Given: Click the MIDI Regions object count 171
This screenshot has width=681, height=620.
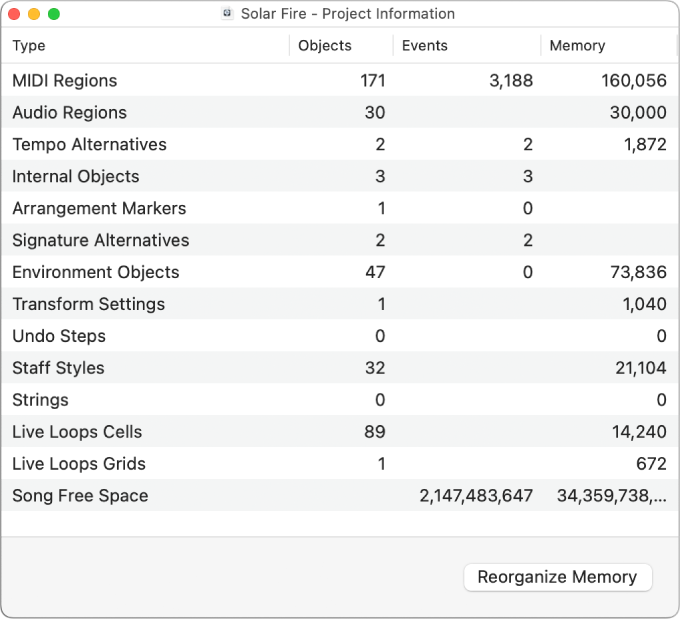Looking at the screenshot, I should (x=373, y=81).
